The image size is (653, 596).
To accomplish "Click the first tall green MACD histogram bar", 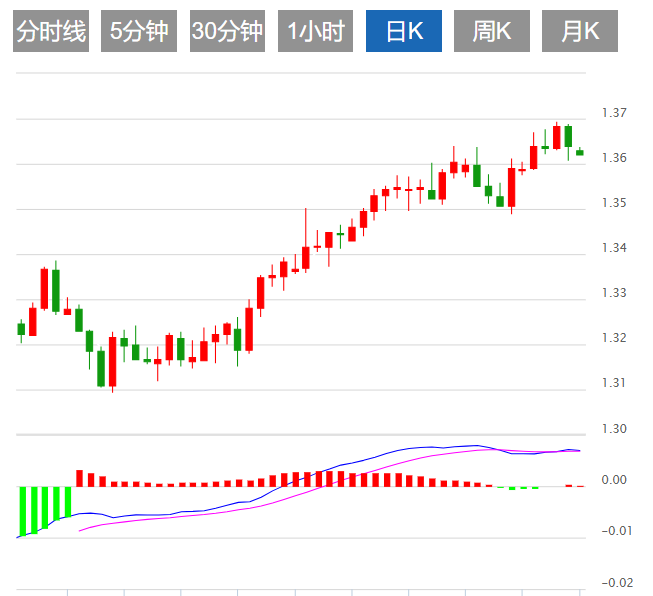I will (x=21, y=510).
